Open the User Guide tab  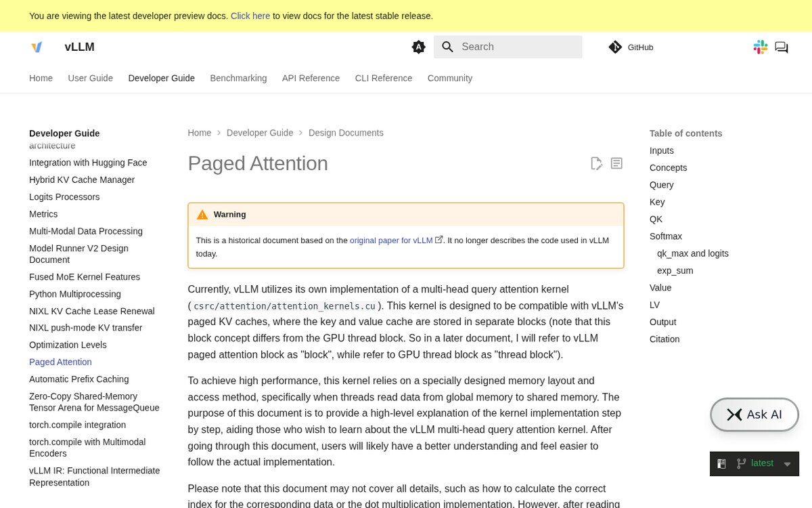(90, 78)
